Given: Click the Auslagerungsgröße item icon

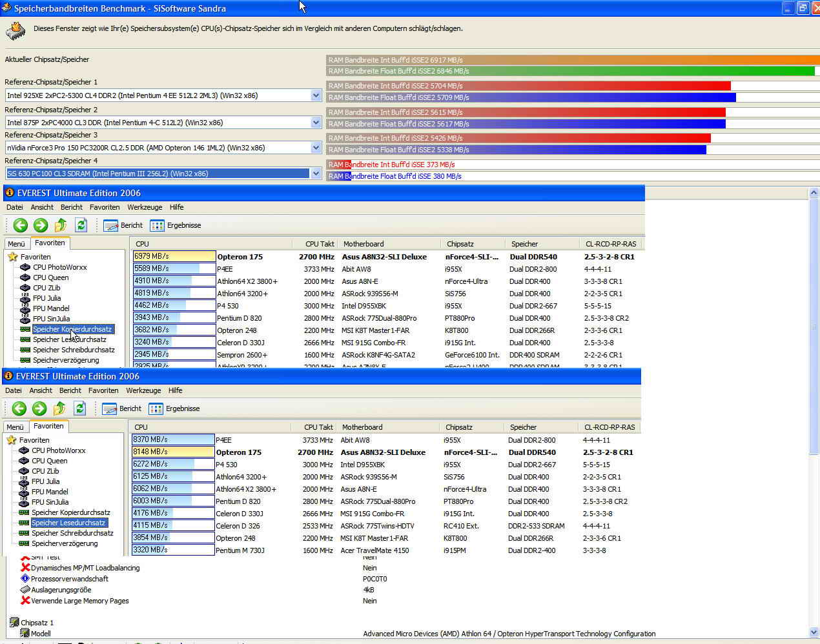Looking at the screenshot, I should 25,589.
